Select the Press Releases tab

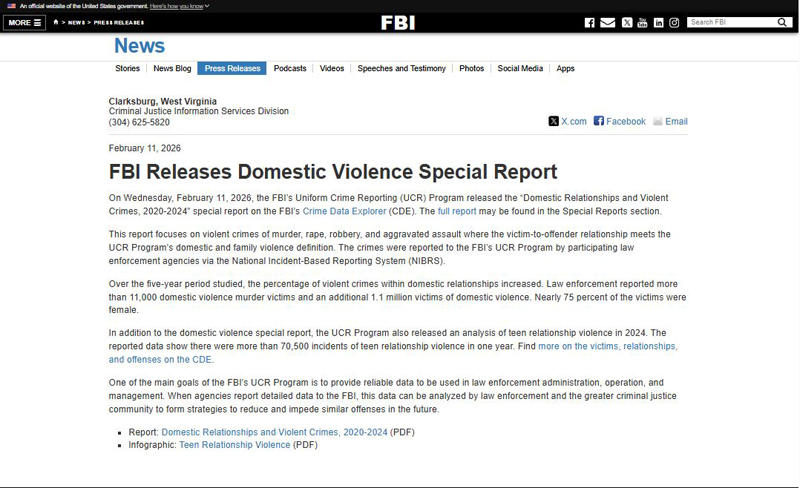pyautogui.click(x=232, y=69)
